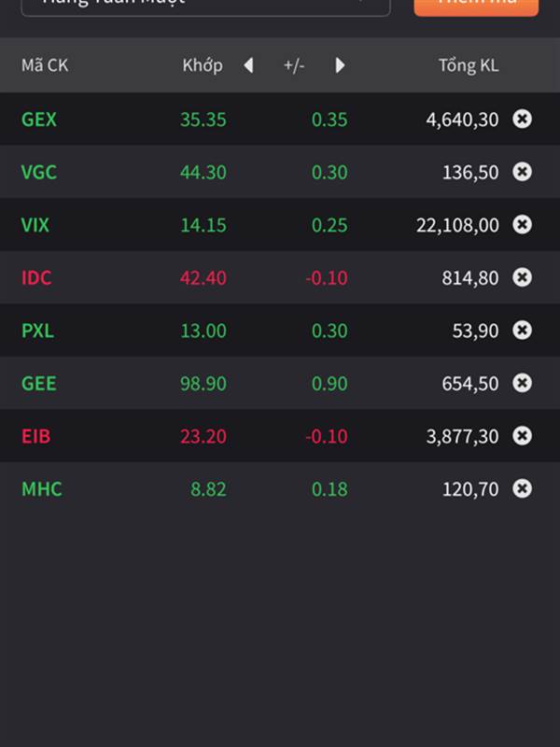Open the watchlist dropdown at top
Image resolution: width=560 pixels, height=747 pixels.
pos(205,5)
